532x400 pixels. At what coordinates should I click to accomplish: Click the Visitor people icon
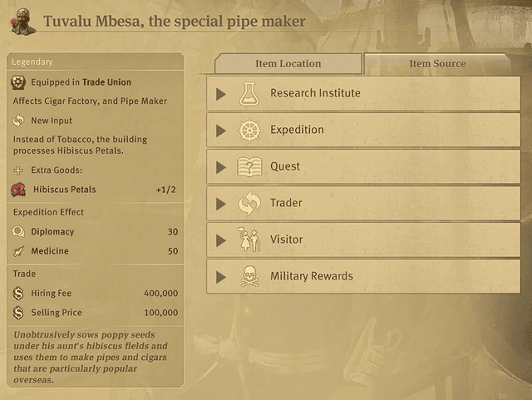click(x=249, y=240)
